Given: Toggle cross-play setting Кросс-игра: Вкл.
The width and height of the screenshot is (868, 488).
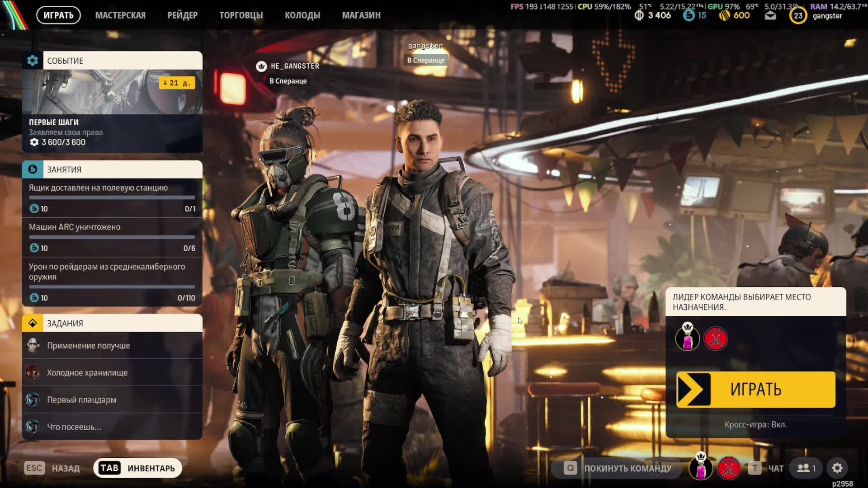Looking at the screenshot, I should [755, 425].
